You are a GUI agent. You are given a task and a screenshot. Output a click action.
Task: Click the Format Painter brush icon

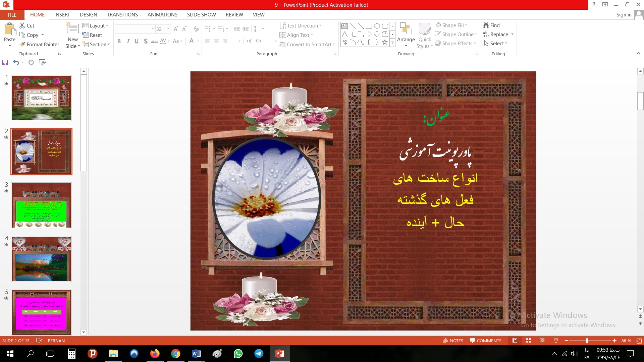pyautogui.click(x=22, y=44)
